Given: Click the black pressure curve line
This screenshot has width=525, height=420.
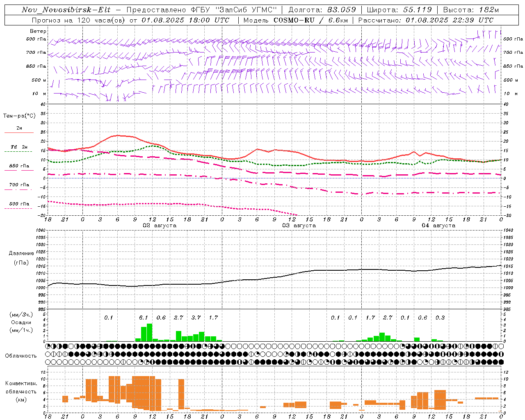Looking at the screenshot, I should 274,278.
